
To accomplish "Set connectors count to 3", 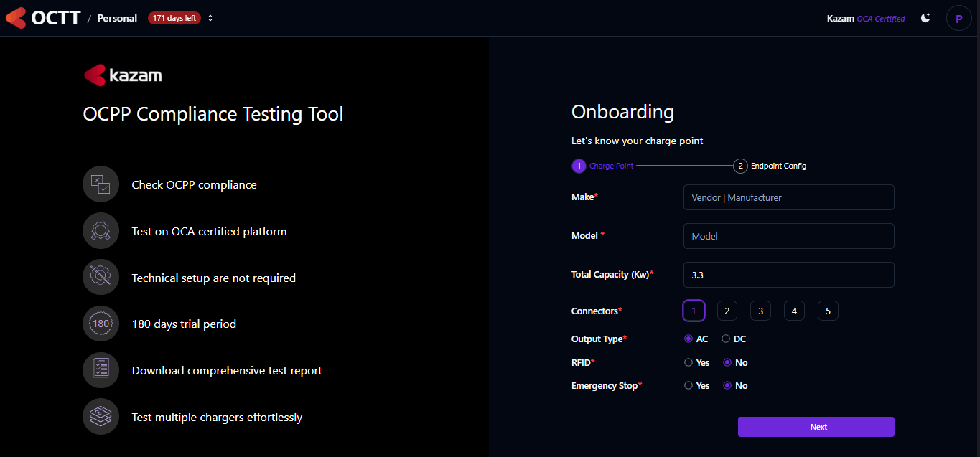I will point(760,311).
